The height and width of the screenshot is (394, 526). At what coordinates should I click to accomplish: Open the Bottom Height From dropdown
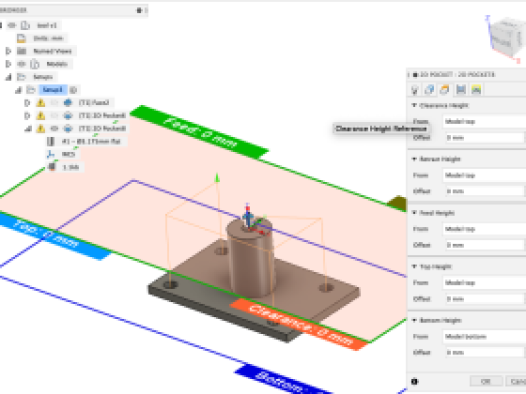pyautogui.click(x=484, y=337)
